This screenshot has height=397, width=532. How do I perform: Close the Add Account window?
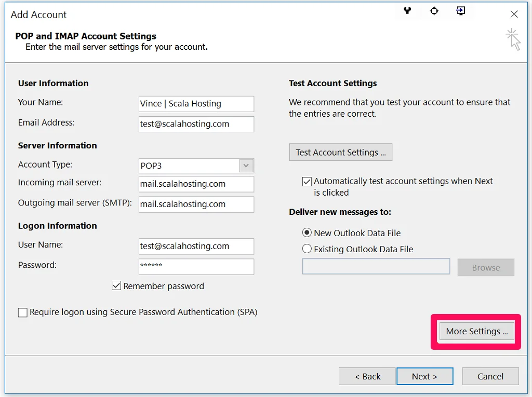pyautogui.click(x=514, y=14)
